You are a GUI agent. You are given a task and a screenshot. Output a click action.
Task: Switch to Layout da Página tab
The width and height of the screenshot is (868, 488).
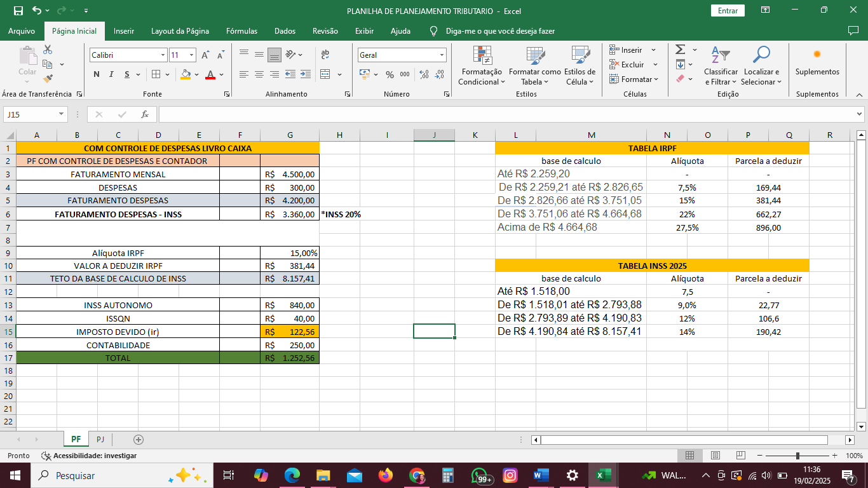180,31
